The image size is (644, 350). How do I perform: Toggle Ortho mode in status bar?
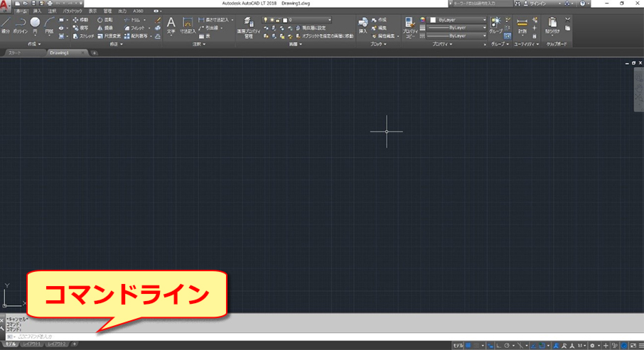point(498,346)
